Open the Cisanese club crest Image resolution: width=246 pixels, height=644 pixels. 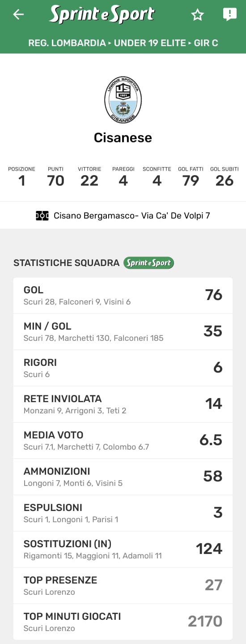pyautogui.click(x=123, y=100)
